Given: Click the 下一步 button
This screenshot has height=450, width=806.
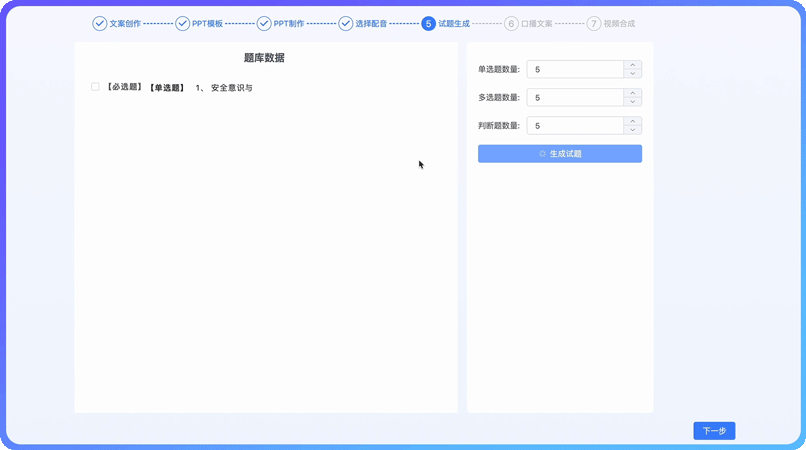Looking at the screenshot, I should (714, 431).
